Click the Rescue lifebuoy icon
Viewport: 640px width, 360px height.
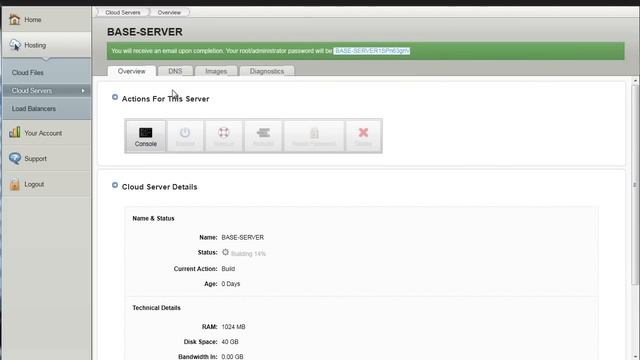[x=224, y=136]
